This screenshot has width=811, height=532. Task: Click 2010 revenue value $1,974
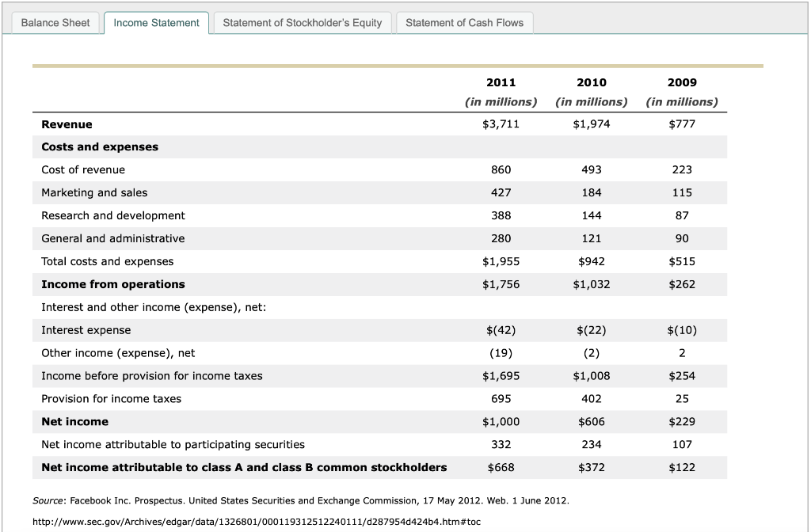[591, 124]
